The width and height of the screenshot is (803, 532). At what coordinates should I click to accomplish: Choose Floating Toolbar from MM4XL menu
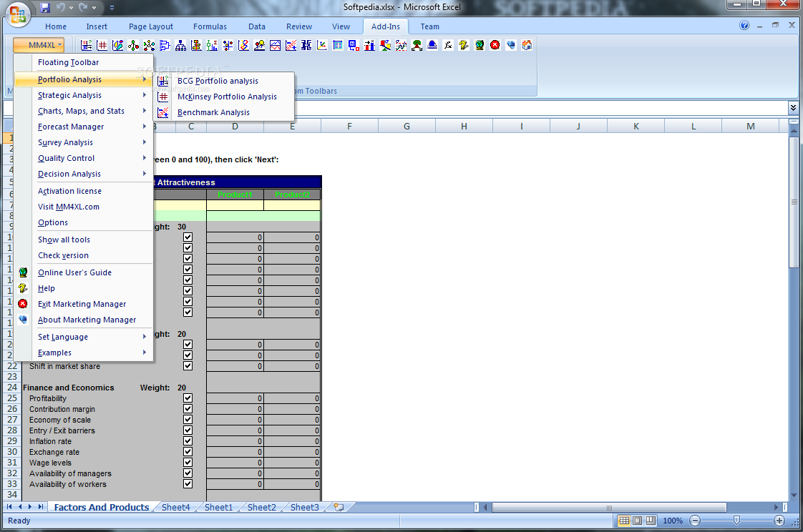(84, 62)
